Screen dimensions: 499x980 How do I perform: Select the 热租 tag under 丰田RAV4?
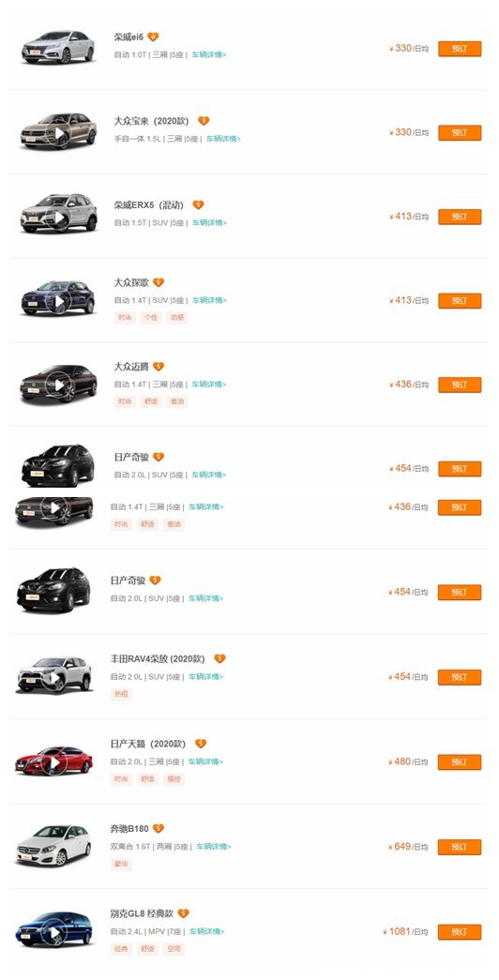point(121,694)
